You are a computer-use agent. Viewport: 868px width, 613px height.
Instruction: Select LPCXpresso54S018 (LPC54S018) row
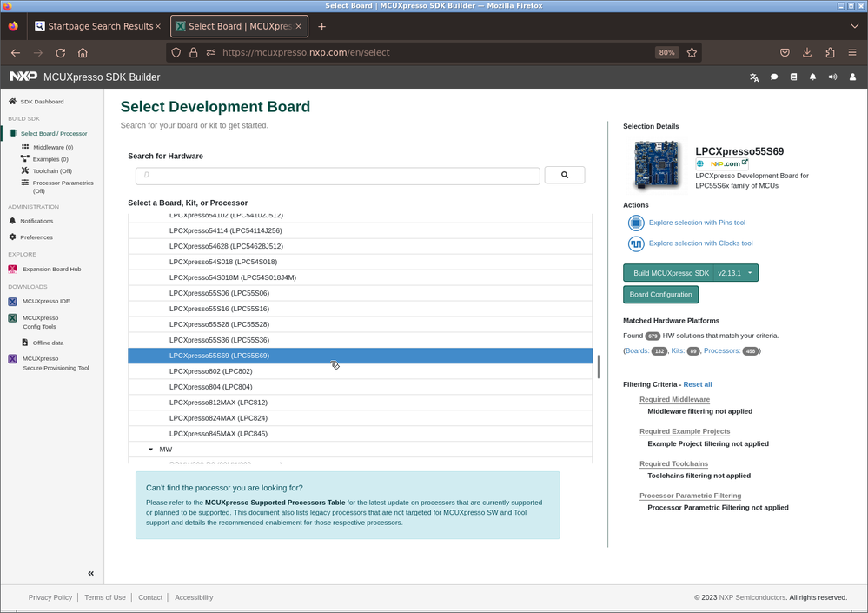pyautogui.click(x=360, y=262)
